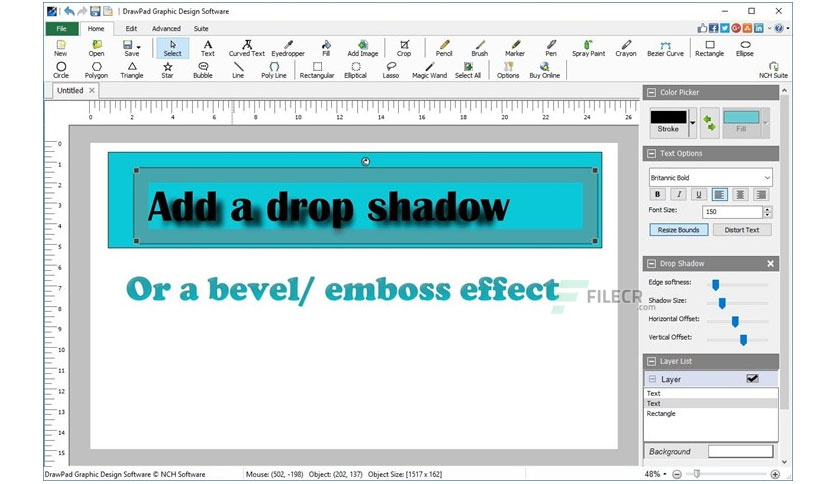Click the cyan Fill color swatch
This screenshot has height=484, width=836.
(x=741, y=117)
